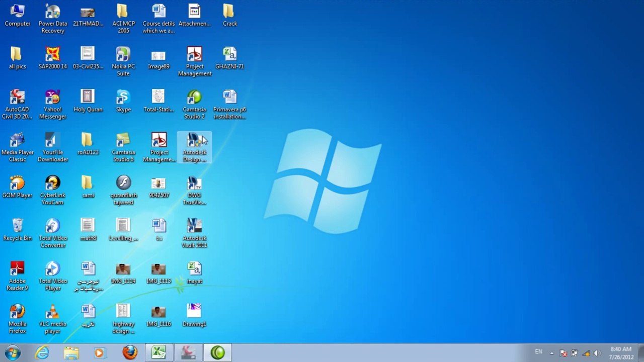
Task: Launch Firefox from the taskbar
Action: (x=130, y=352)
